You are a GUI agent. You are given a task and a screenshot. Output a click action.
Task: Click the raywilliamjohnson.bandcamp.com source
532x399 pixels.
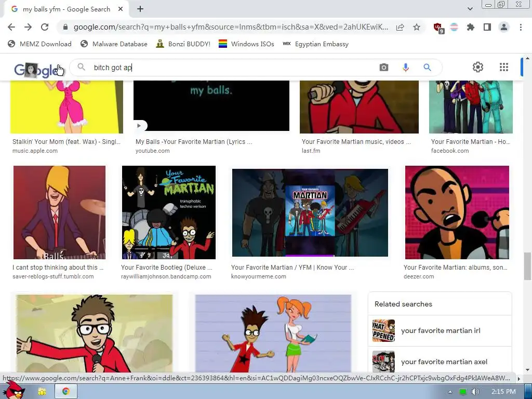166,276
